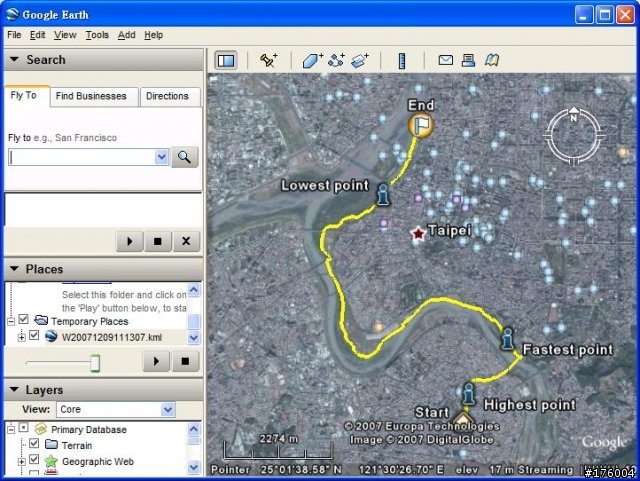This screenshot has width=640, height=481.
Task: Open the Fly to history dropdown
Action: [x=162, y=157]
